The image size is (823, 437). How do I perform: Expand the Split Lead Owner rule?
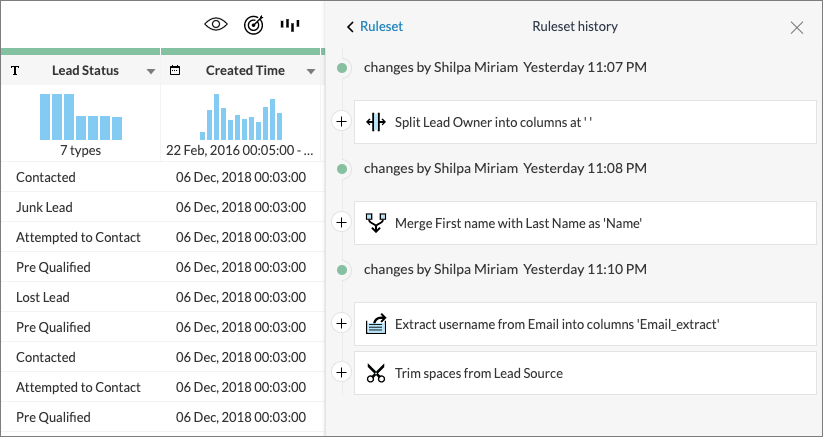(x=341, y=122)
